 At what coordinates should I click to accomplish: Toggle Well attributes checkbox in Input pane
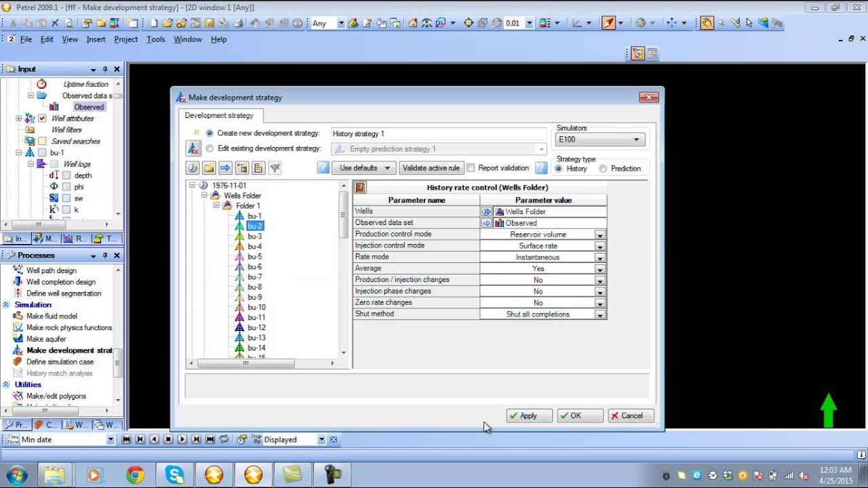tap(42, 119)
